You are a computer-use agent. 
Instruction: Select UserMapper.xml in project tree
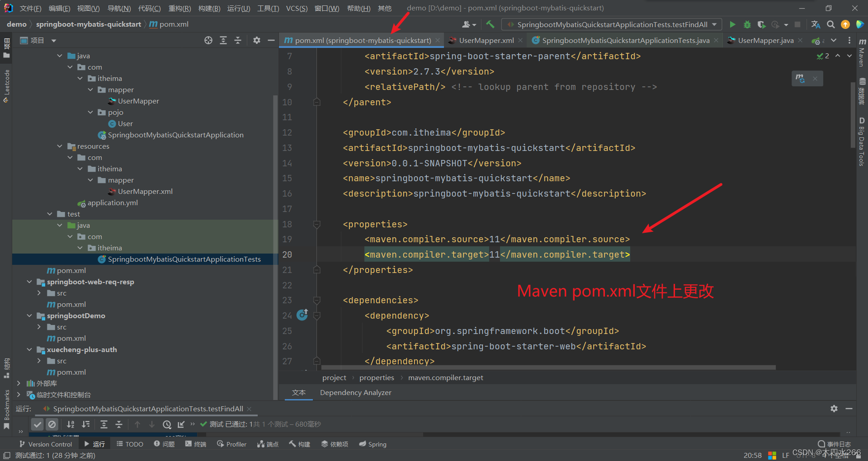coord(145,191)
